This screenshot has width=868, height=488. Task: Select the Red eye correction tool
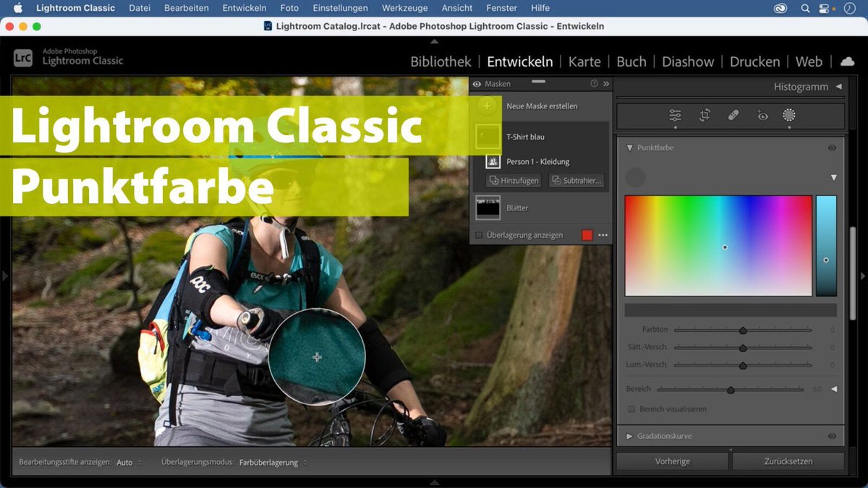tap(762, 115)
